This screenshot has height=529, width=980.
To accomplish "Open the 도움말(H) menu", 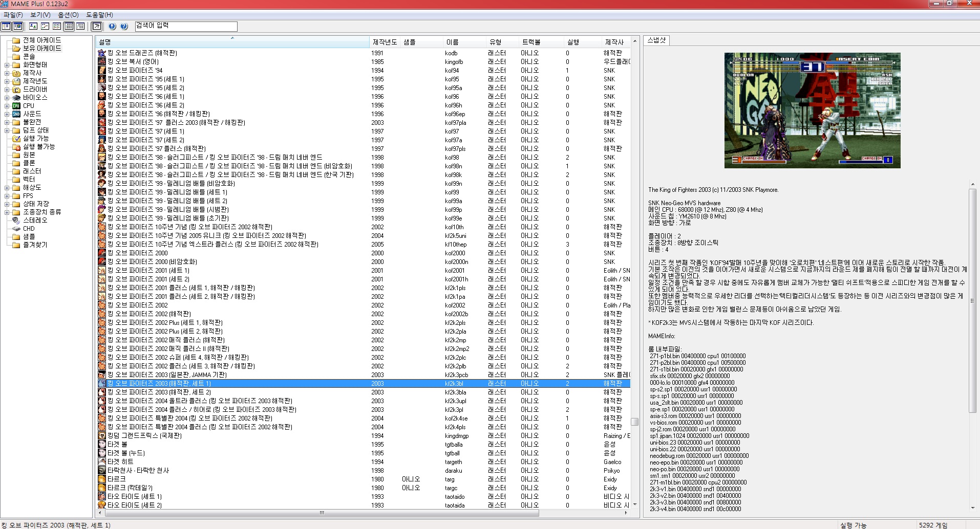I will point(99,15).
